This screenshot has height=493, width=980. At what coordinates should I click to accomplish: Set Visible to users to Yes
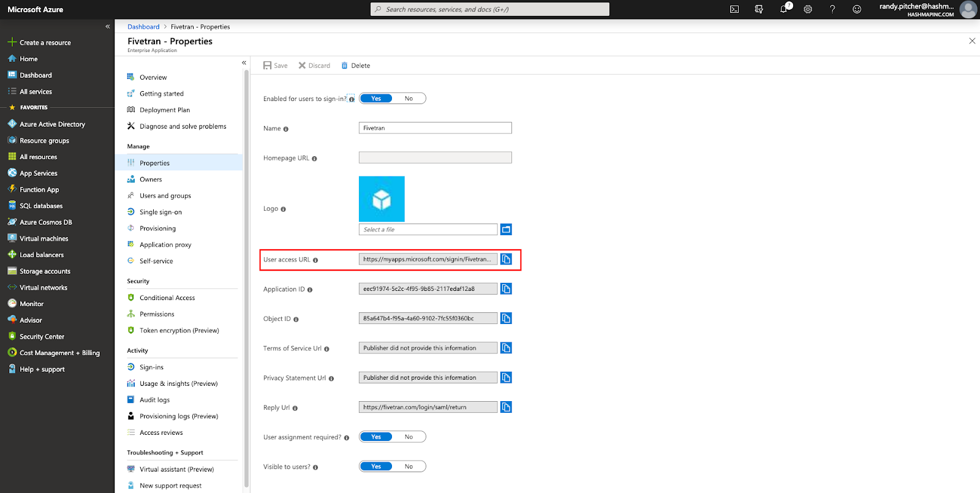pyautogui.click(x=376, y=467)
